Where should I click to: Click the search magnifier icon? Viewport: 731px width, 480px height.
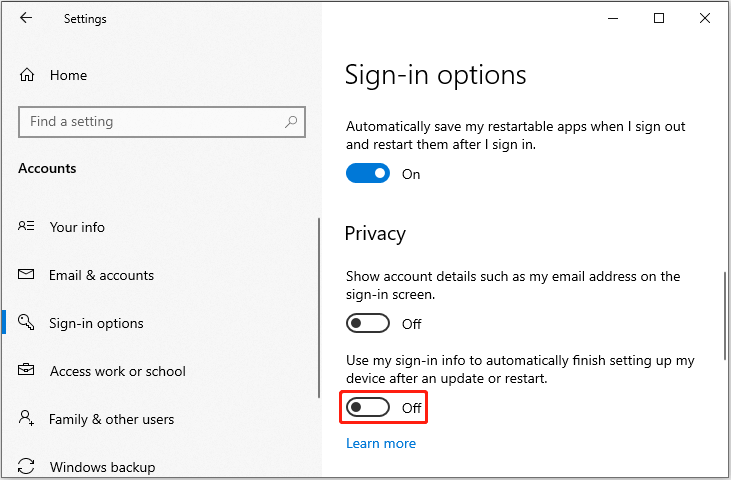point(291,122)
